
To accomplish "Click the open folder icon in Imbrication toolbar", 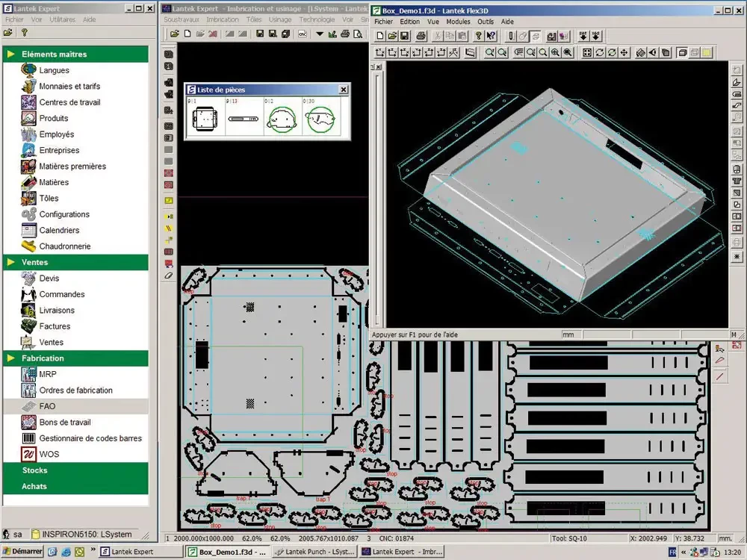I will coord(175,34).
